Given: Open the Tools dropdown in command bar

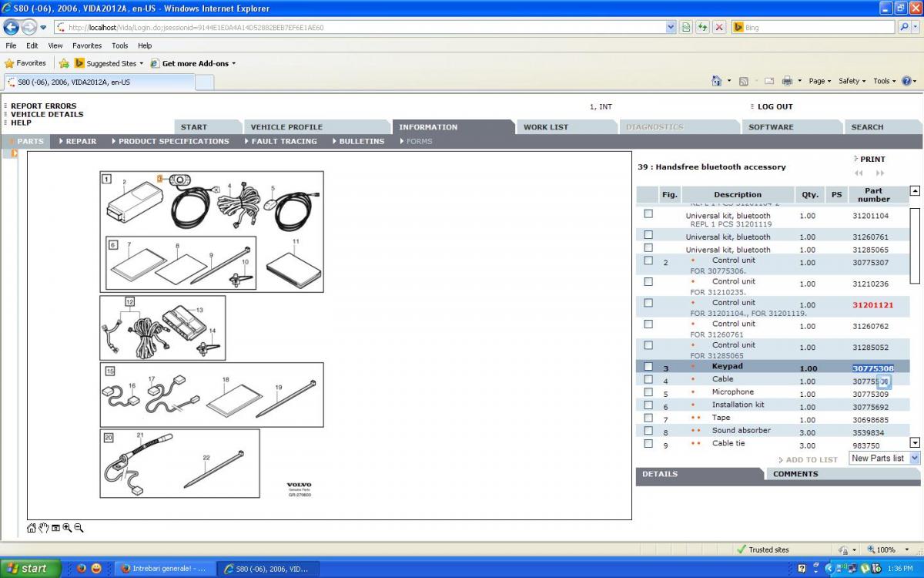Looking at the screenshot, I should tap(885, 81).
